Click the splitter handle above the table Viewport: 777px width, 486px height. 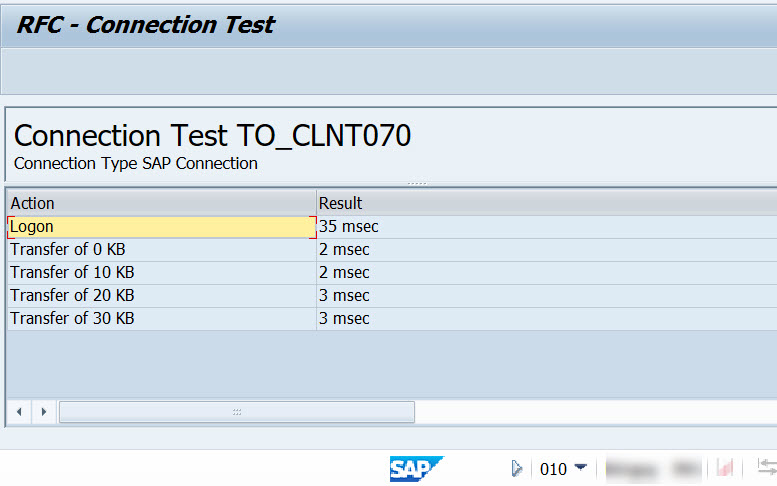point(417,183)
